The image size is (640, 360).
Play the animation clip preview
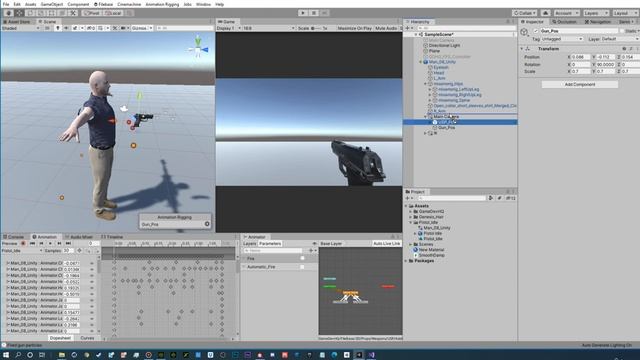pyautogui.click(x=50, y=244)
